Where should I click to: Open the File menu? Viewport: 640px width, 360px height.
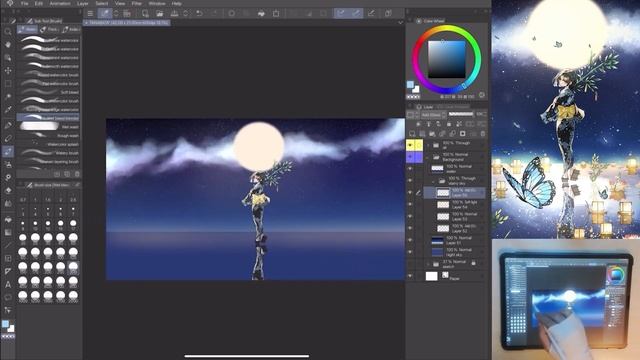(24, 3)
